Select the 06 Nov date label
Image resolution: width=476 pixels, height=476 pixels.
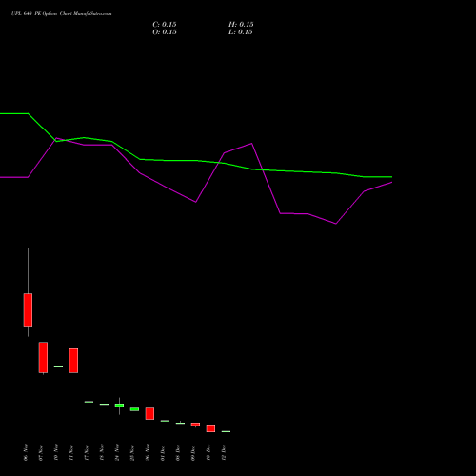[x=26, y=452]
